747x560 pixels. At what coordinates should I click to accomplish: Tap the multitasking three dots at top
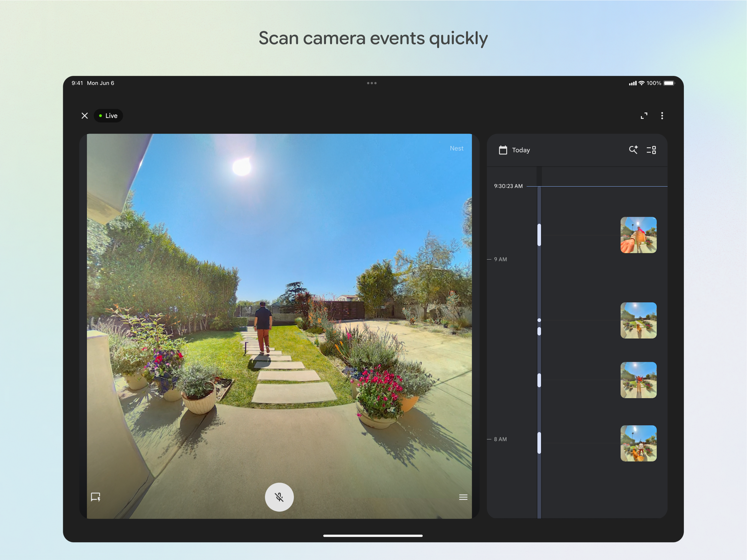[x=372, y=83]
